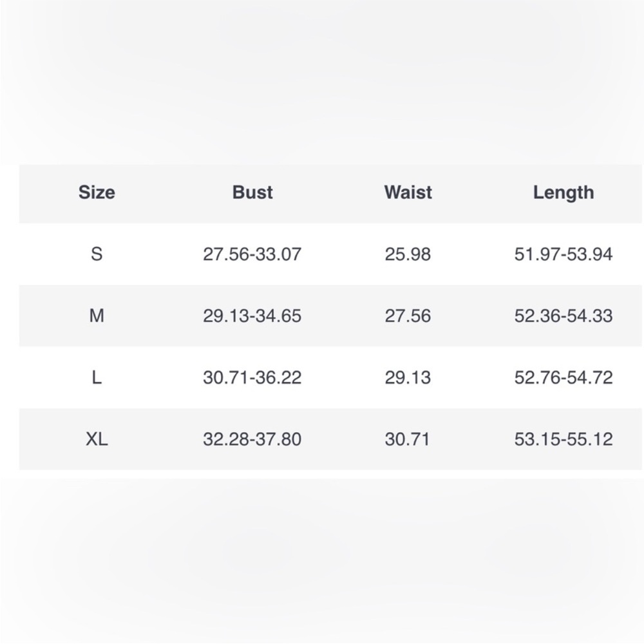Click the L row waist value 29.13
The width and height of the screenshot is (644, 644).
[408, 377]
